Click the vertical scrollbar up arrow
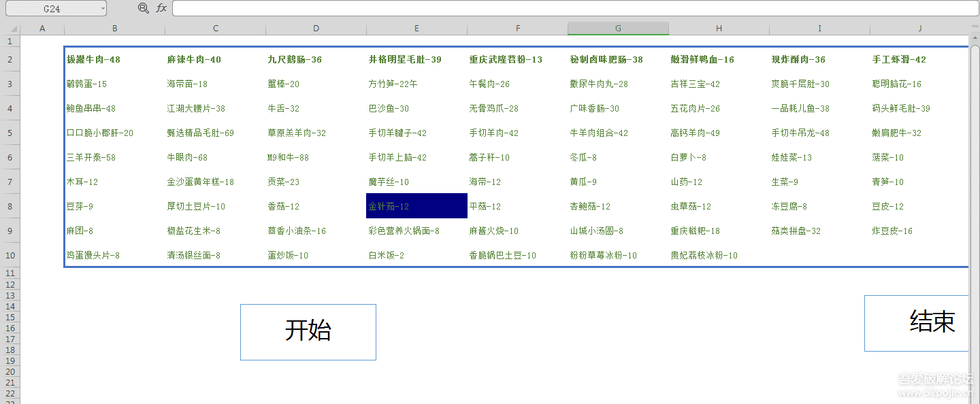Viewport: 980px width, 404px height. pos(975,39)
